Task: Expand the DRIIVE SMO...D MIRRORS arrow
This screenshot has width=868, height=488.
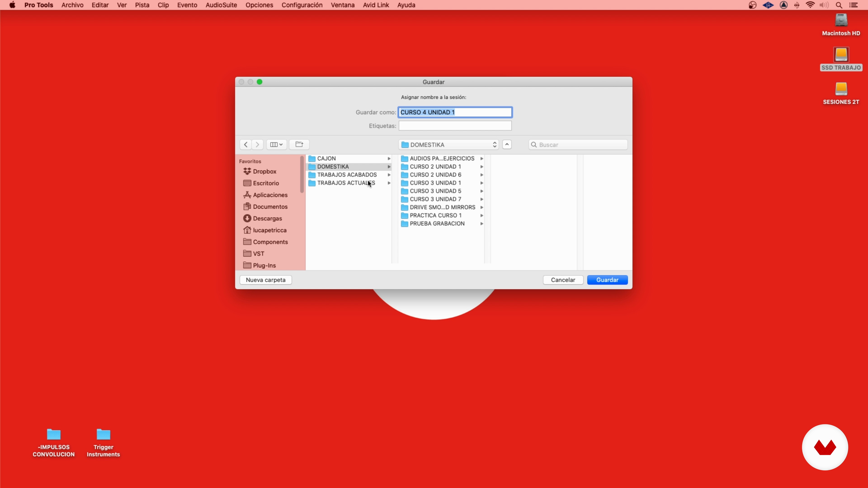Action: tap(481, 207)
